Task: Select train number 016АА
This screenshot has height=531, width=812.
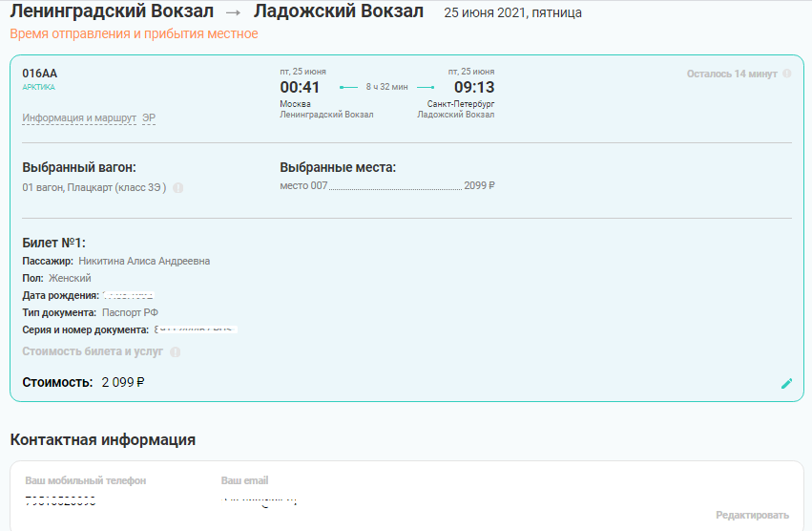Action: point(40,74)
